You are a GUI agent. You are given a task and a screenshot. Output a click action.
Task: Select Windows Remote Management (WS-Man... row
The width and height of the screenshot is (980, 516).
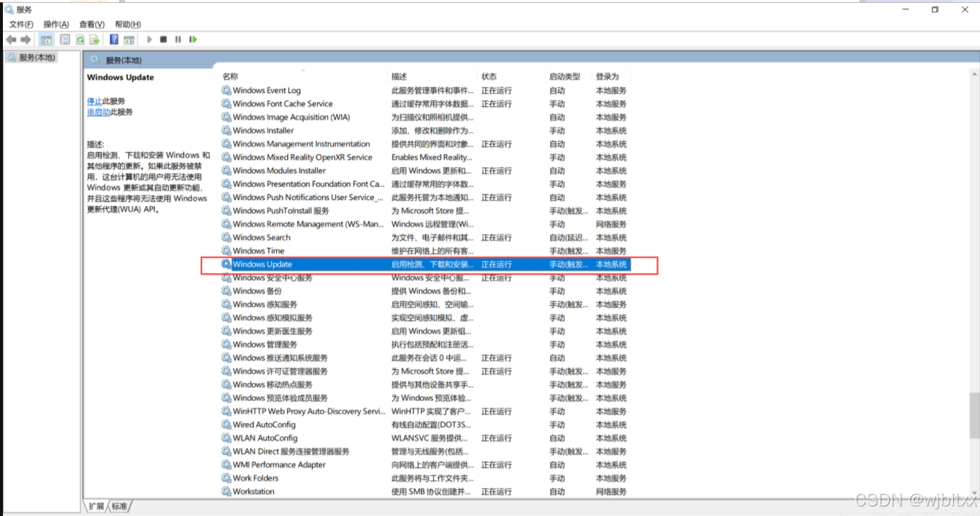point(425,224)
